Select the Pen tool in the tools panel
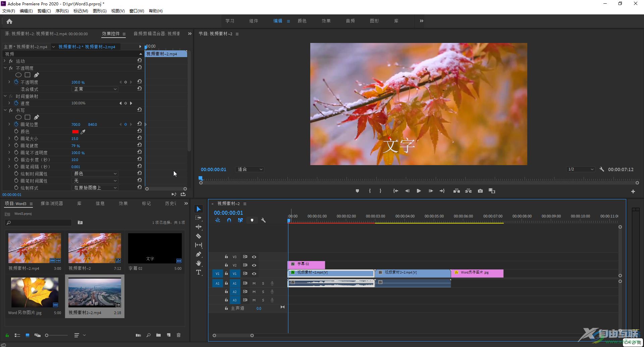 [x=199, y=254]
